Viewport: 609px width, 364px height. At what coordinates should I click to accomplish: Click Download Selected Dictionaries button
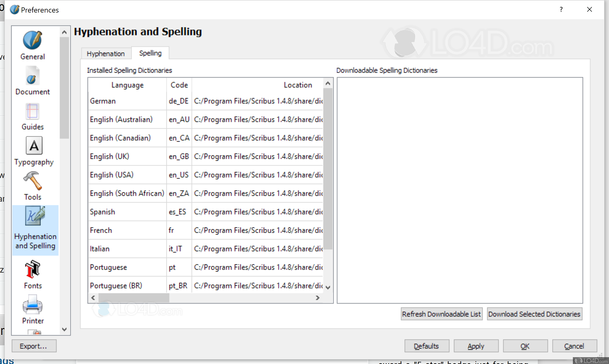534,314
